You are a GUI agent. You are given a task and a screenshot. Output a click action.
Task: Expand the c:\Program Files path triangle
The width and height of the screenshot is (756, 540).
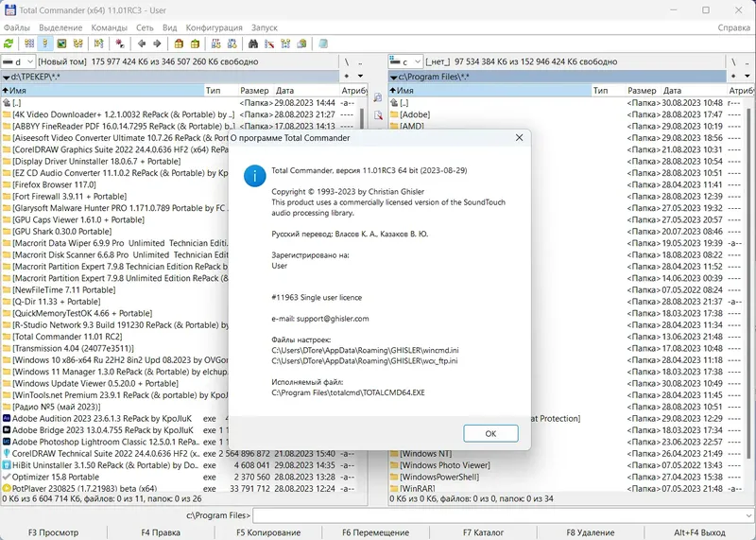tap(393, 78)
